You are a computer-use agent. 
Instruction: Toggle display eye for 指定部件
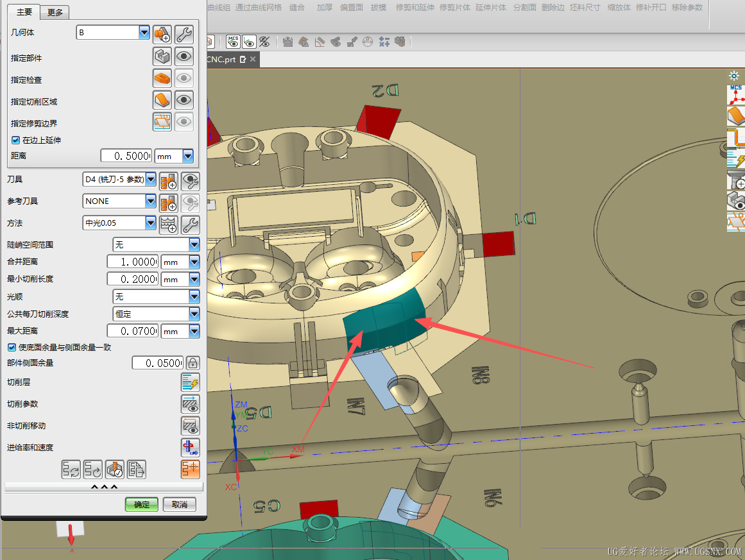(184, 56)
